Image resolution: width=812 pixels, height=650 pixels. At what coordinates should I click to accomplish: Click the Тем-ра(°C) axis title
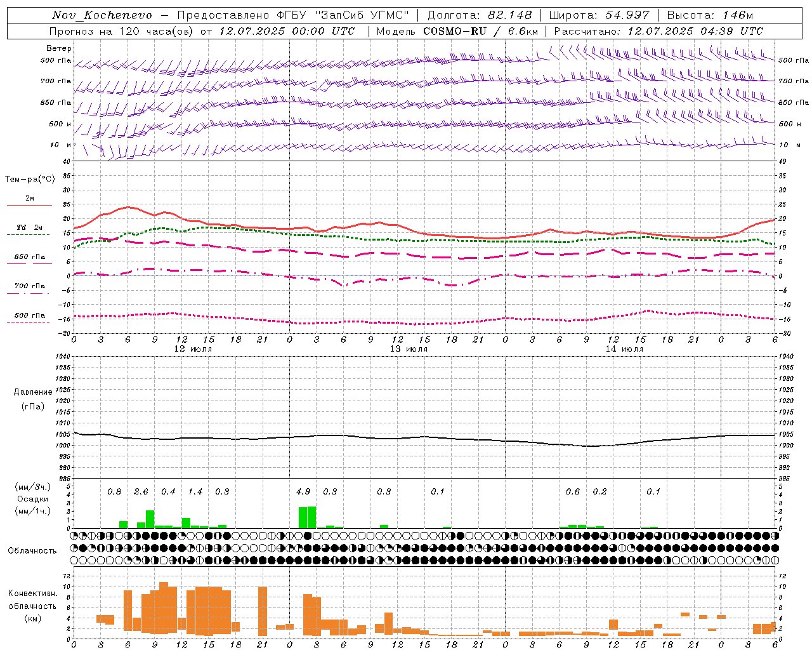[x=30, y=179]
